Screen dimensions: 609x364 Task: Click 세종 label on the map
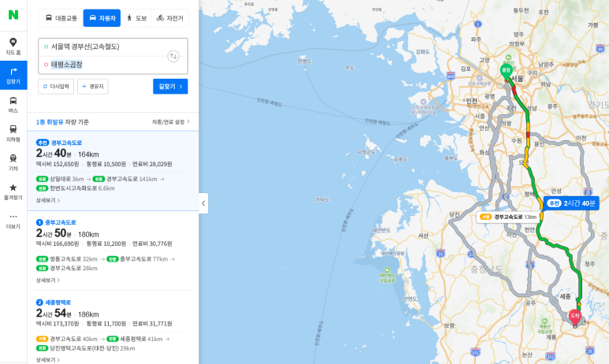(565, 296)
